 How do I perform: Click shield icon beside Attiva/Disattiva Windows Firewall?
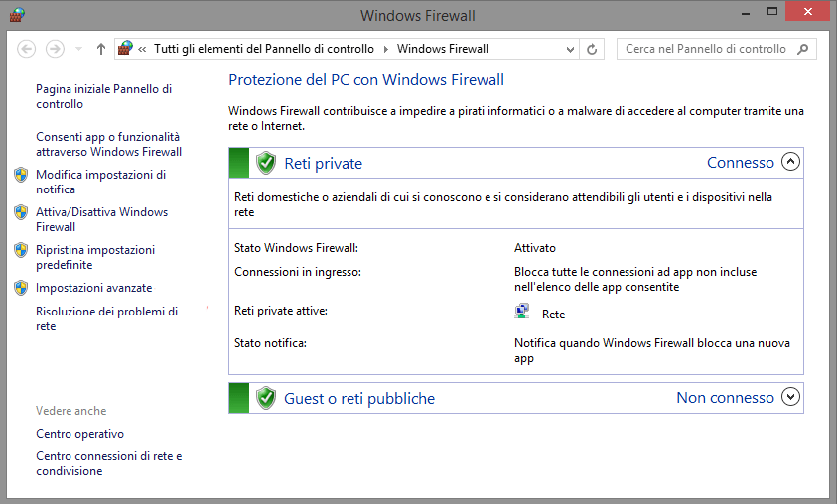(21, 212)
